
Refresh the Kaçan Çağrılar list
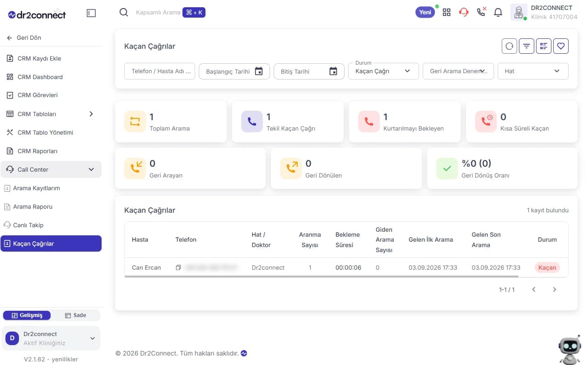coord(509,46)
